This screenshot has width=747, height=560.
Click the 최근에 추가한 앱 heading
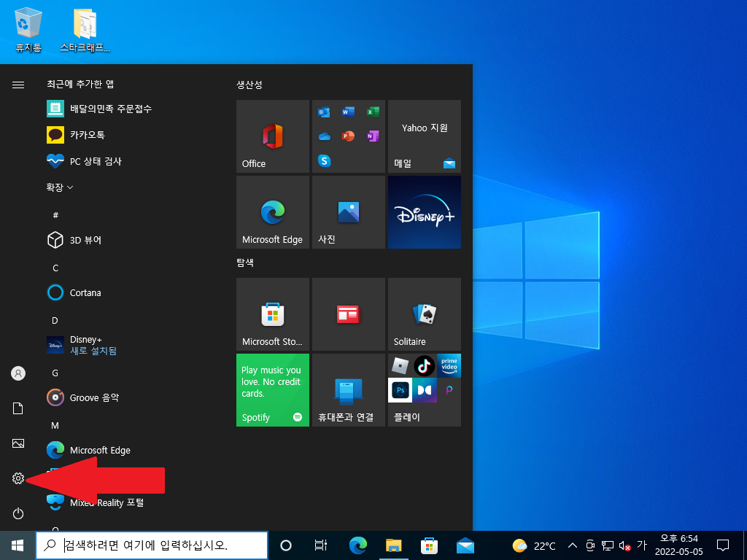[x=80, y=85]
